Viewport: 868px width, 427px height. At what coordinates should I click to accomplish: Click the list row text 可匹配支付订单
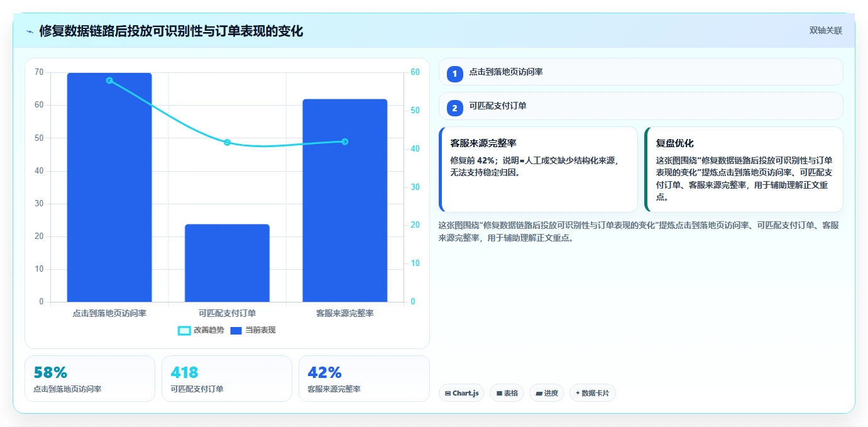498,106
